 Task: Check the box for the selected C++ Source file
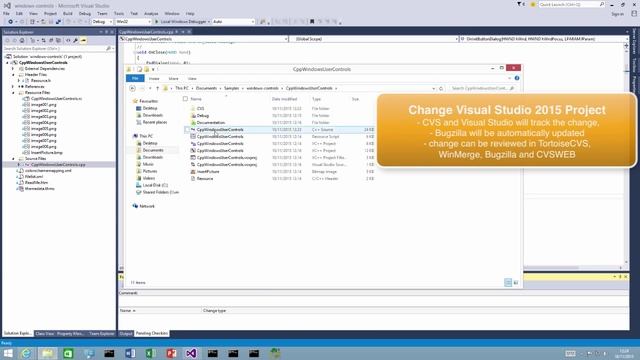(187, 130)
